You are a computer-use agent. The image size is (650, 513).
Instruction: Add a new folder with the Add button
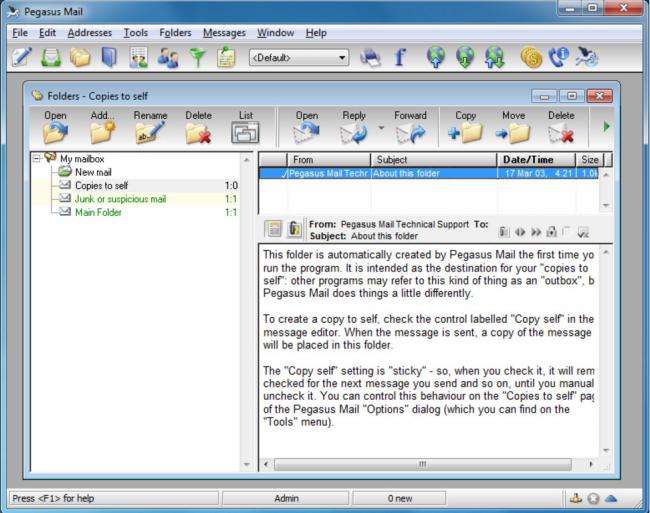102,127
